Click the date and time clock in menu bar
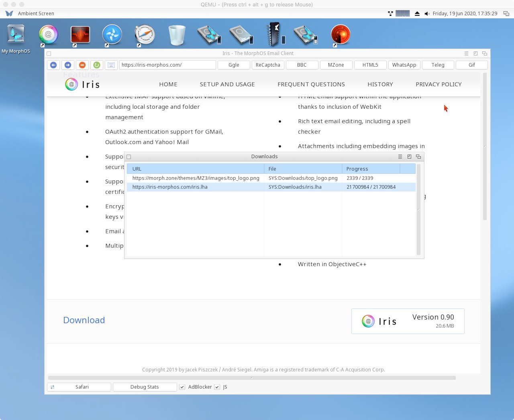Screen dimensions: 514x420 tap(465, 14)
